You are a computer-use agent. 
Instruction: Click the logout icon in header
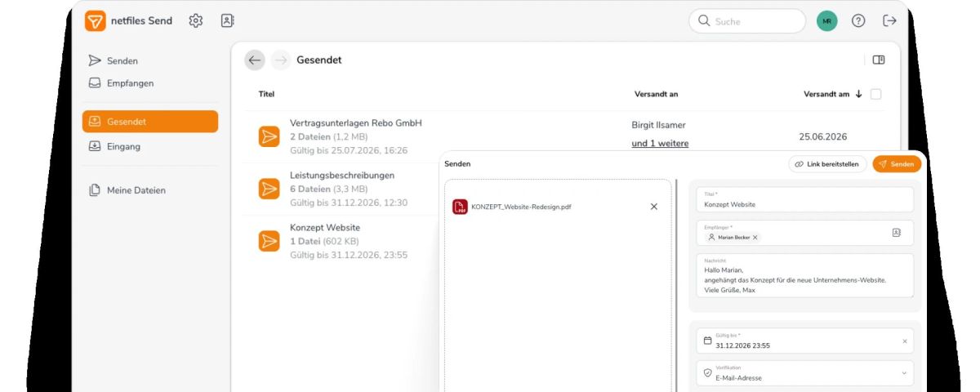click(889, 21)
